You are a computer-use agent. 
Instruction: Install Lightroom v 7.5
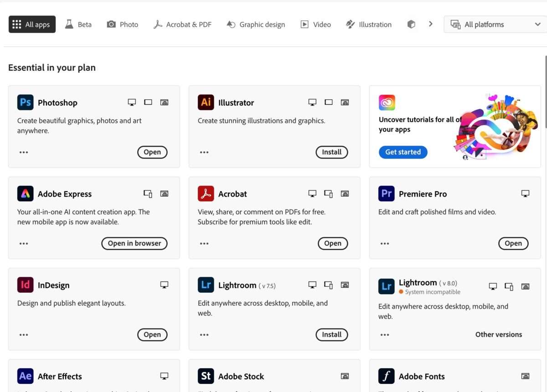[x=332, y=335]
